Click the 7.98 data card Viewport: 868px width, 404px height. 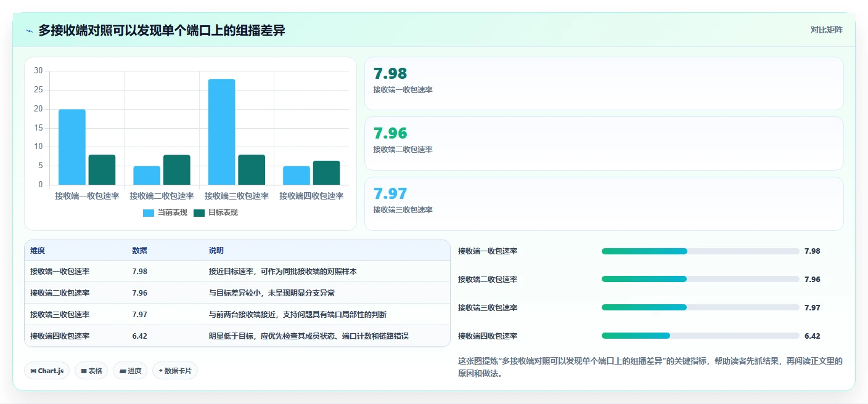(604, 83)
